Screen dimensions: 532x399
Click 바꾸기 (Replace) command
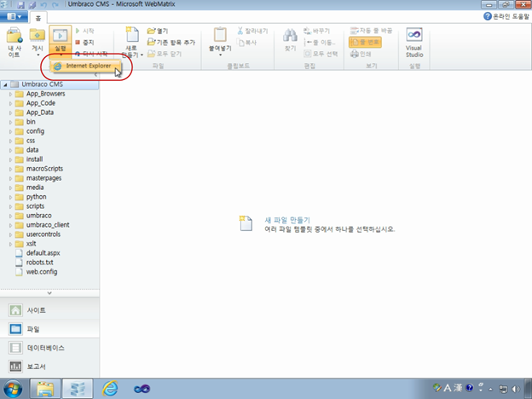(316, 31)
